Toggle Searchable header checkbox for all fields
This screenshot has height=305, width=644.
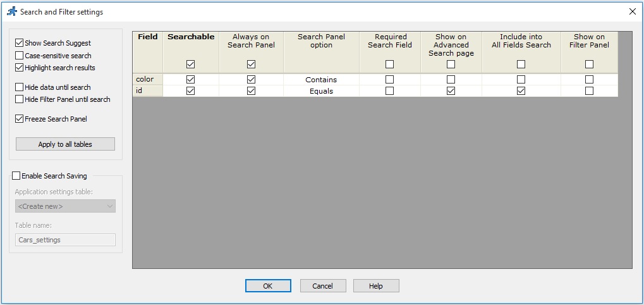(191, 65)
